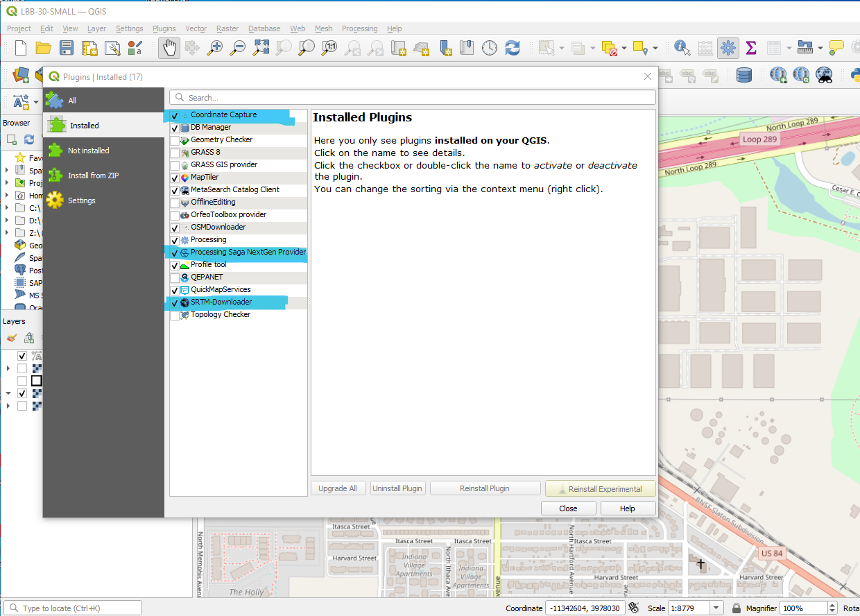Open the Deselect Features dropdown arrow
Image resolution: width=860 pixels, height=616 pixels.
(624, 48)
